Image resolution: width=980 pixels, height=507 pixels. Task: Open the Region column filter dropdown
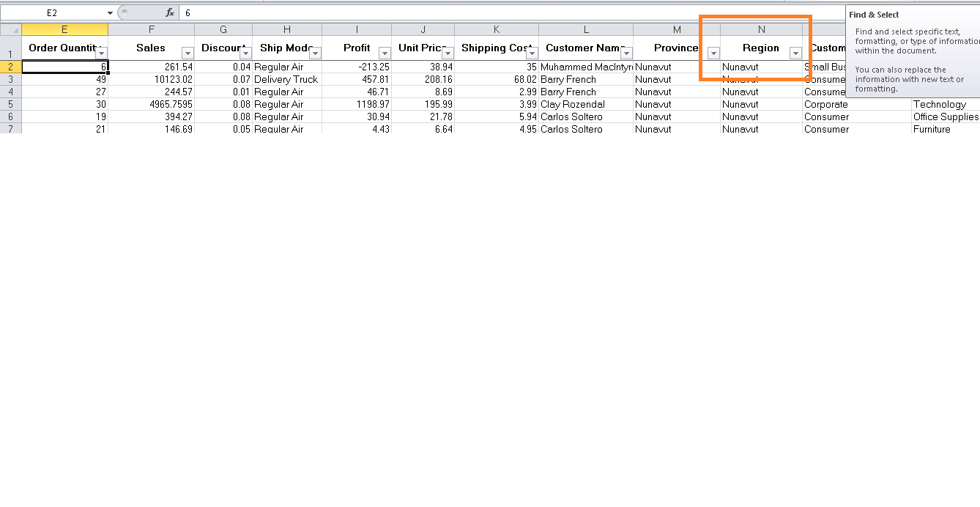pos(795,52)
